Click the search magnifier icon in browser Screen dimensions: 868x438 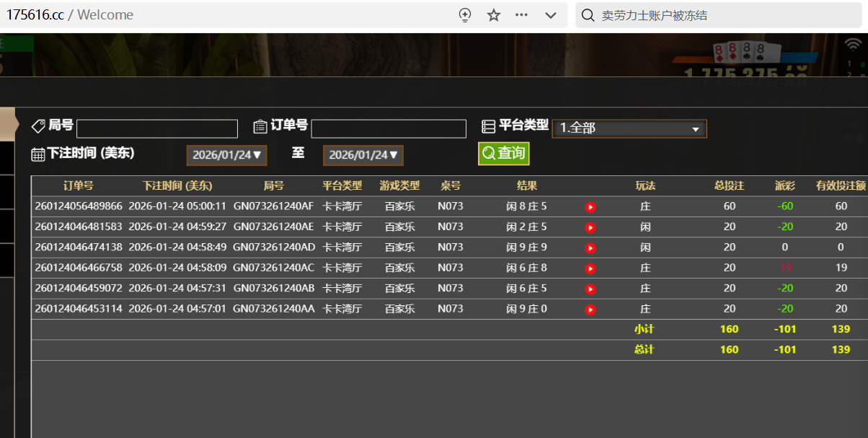click(x=588, y=15)
